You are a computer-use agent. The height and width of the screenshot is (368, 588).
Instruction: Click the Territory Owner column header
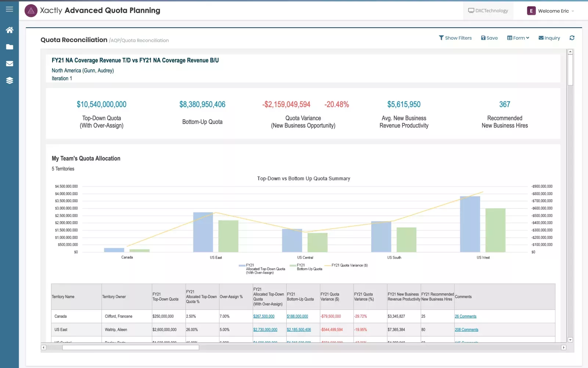[x=127, y=297]
